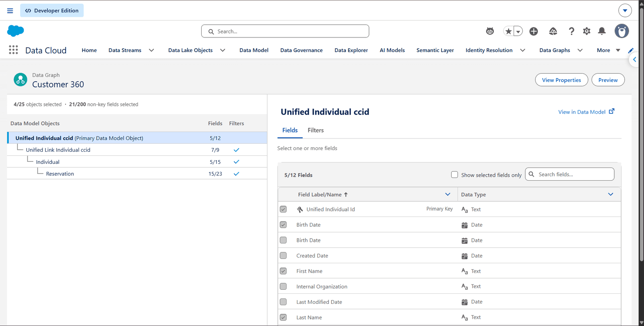Open the View in Data Model link
The height and width of the screenshot is (326, 644).
[x=582, y=112]
